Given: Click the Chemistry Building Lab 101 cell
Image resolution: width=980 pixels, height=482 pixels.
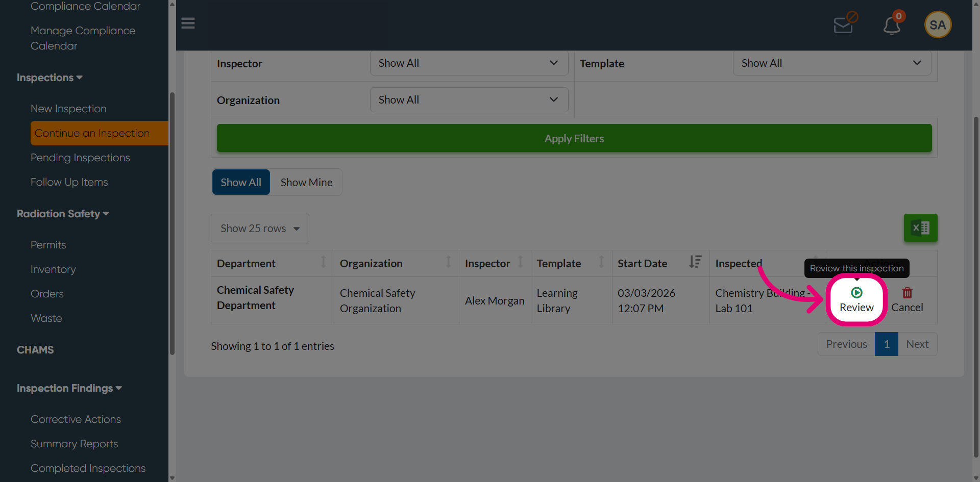Looking at the screenshot, I should [768, 300].
